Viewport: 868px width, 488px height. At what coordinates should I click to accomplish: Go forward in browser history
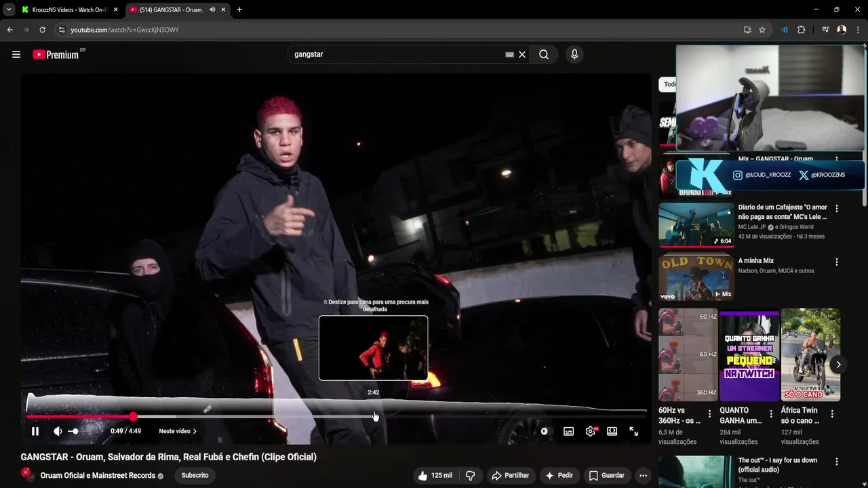26,30
